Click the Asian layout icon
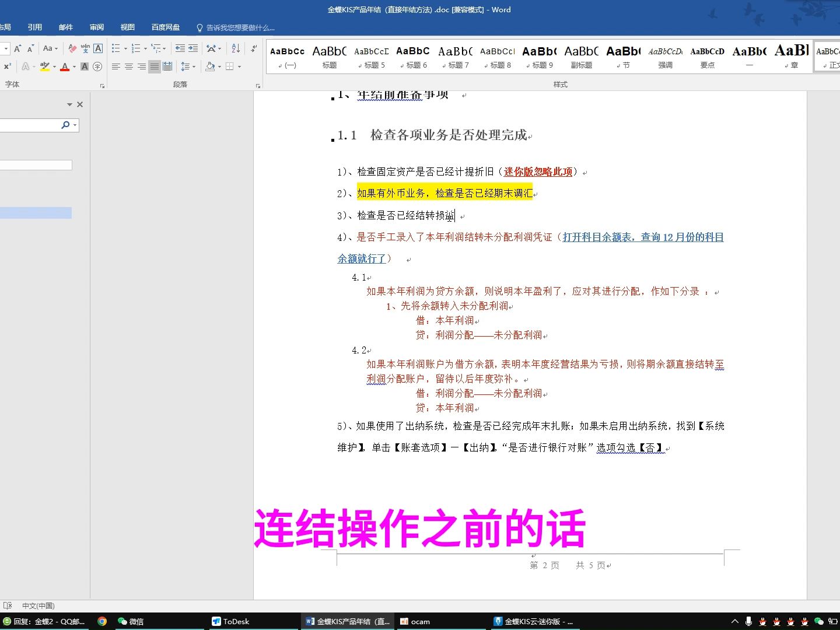 click(212, 48)
